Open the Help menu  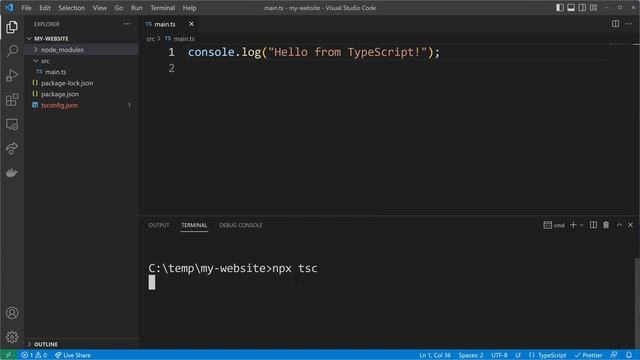[x=189, y=8]
